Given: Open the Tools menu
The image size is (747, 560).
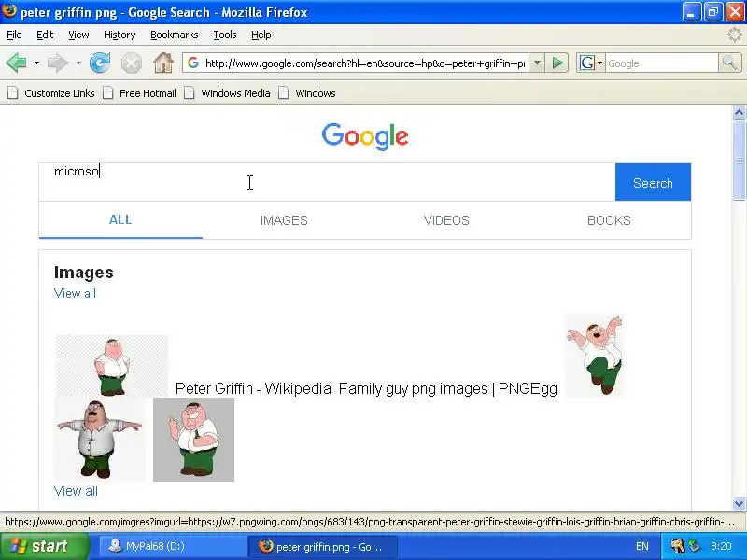Looking at the screenshot, I should (225, 35).
